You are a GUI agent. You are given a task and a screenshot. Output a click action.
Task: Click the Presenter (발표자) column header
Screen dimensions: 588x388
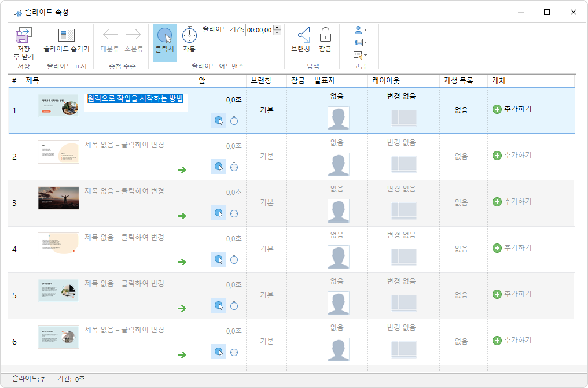tap(325, 81)
